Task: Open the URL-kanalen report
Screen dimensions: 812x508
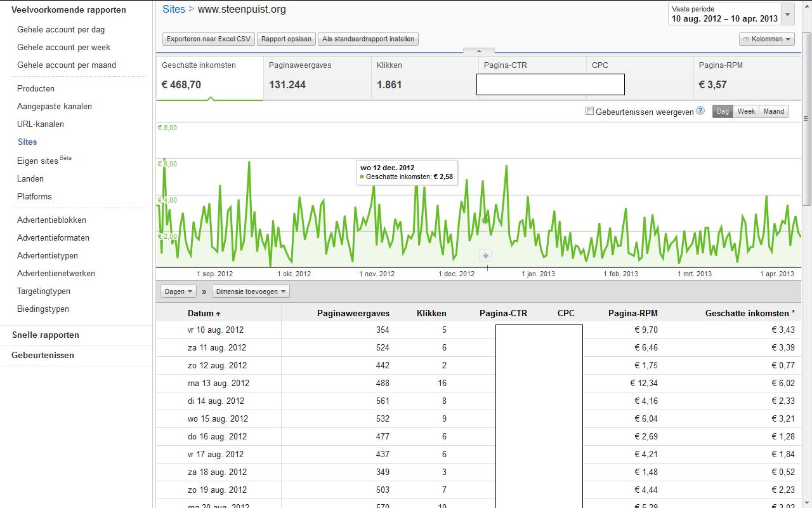Action: pos(41,124)
